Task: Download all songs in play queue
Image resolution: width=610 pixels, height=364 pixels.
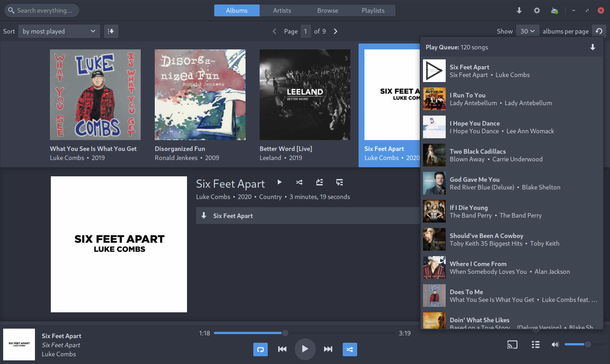Action: click(x=592, y=47)
